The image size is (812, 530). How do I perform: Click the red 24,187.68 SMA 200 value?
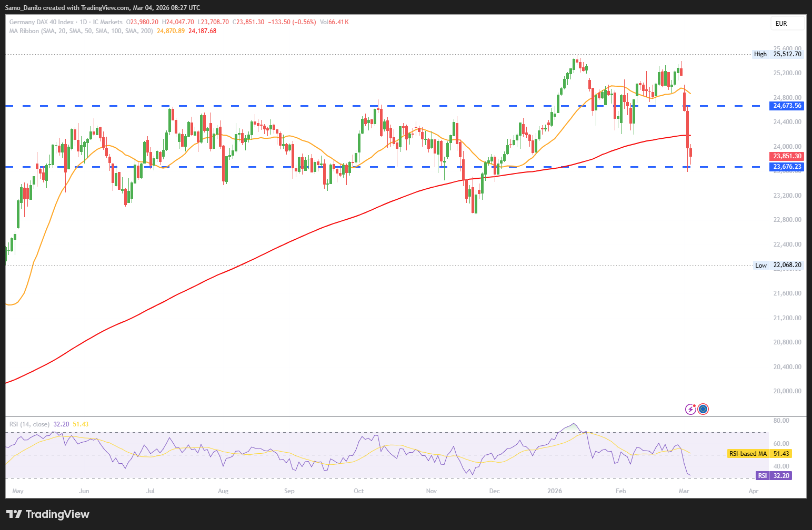click(x=203, y=31)
